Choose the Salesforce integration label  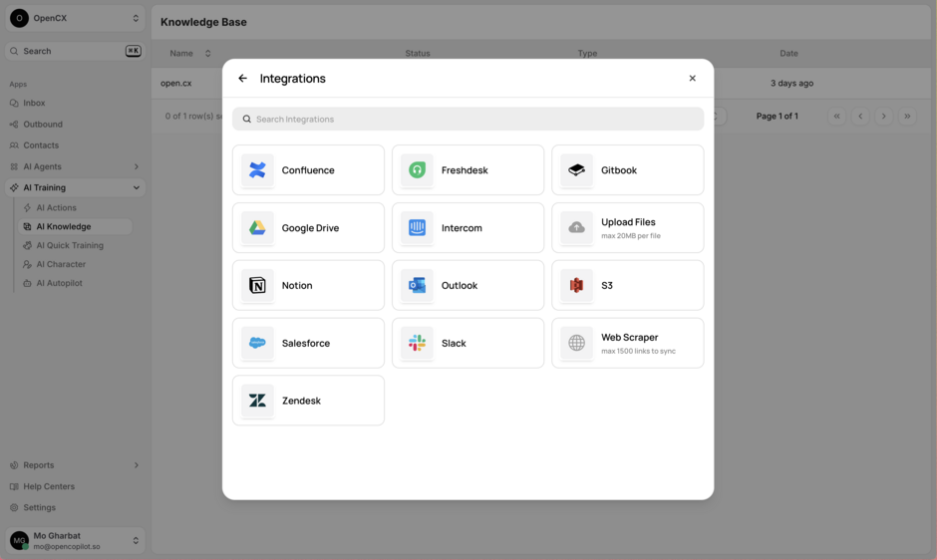click(x=306, y=343)
